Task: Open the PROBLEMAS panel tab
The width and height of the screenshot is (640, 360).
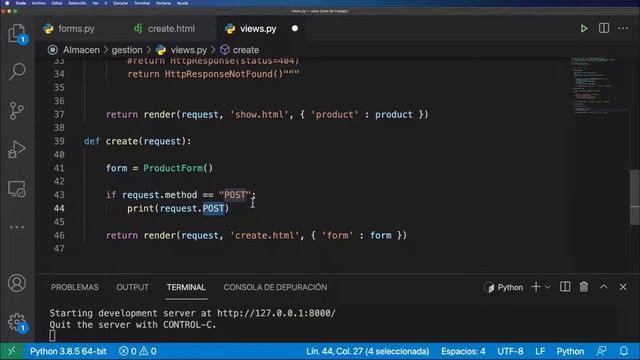Action: (75, 287)
